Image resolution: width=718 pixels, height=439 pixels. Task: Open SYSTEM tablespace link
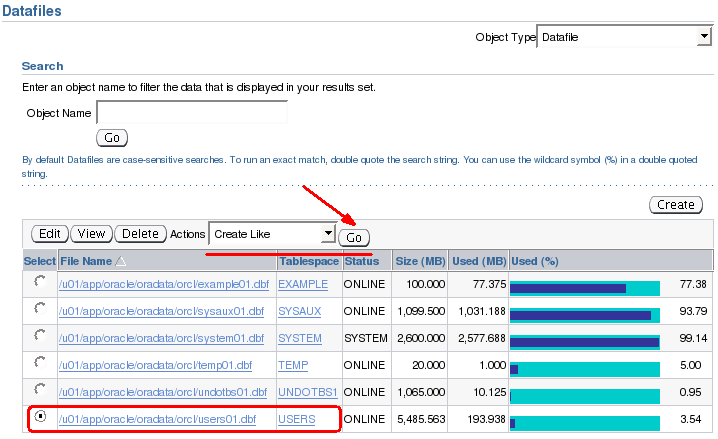tap(299, 338)
